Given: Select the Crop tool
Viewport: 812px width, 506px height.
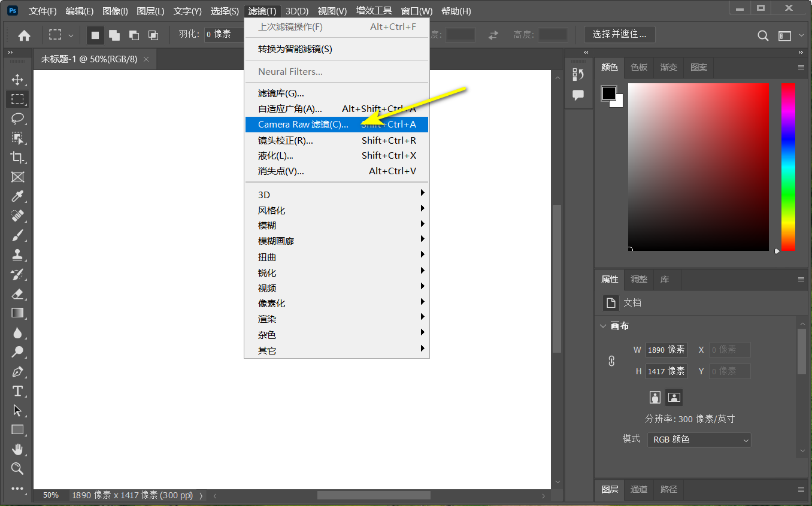Looking at the screenshot, I should click(17, 157).
